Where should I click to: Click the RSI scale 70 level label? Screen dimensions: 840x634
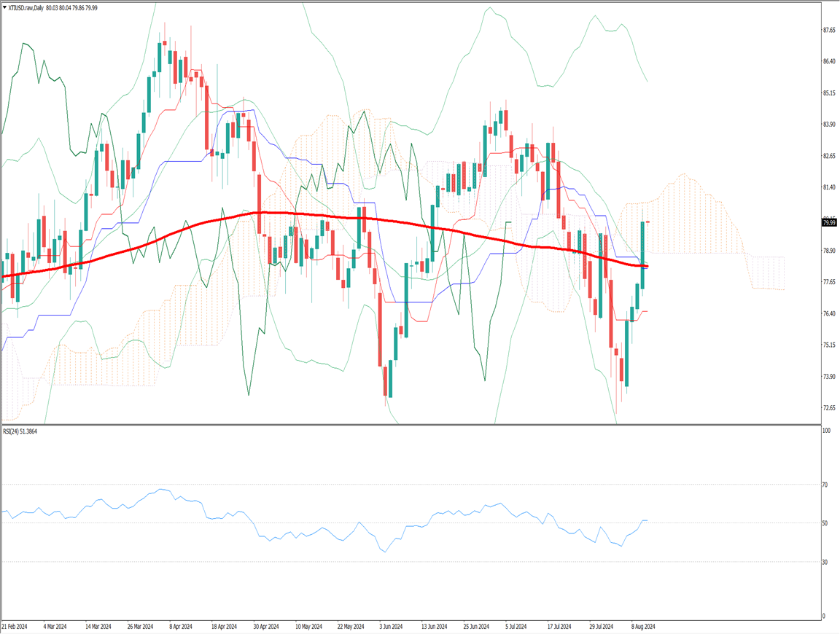coord(825,485)
